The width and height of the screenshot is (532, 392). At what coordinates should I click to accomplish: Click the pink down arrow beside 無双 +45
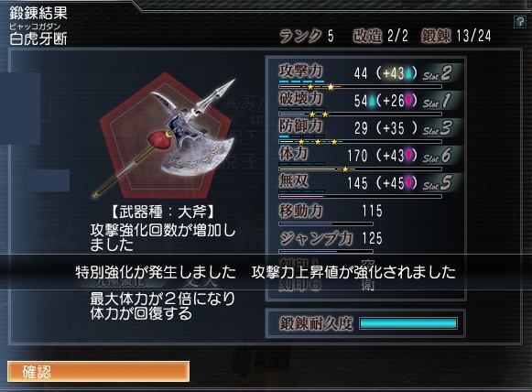tap(408, 183)
